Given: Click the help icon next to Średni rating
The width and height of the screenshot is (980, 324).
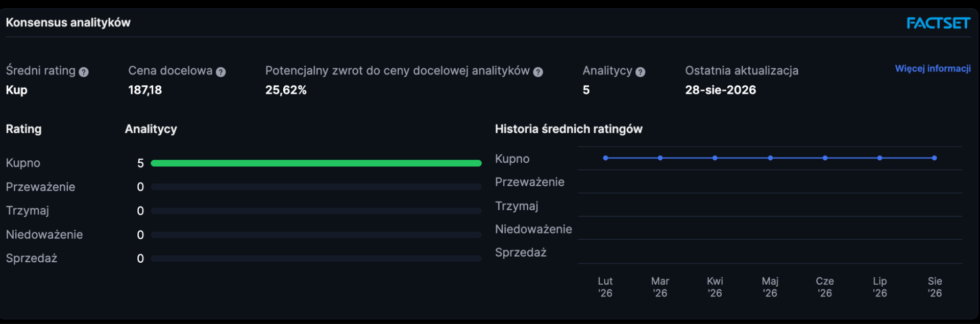Looking at the screenshot, I should pyautogui.click(x=84, y=72).
